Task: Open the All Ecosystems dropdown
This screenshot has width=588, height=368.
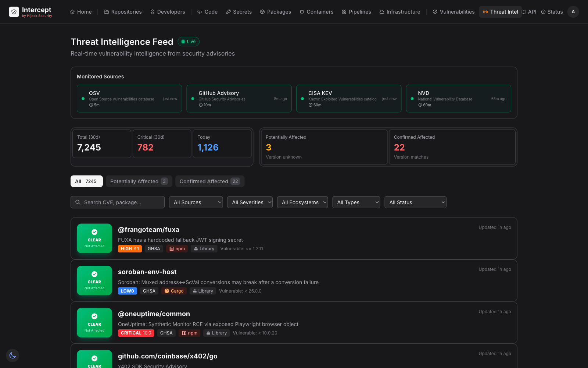Action: click(x=302, y=202)
